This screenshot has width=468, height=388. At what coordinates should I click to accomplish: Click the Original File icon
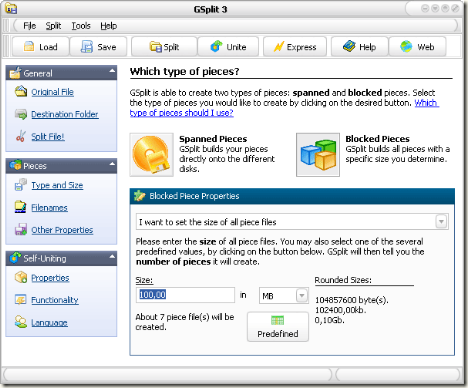[x=21, y=92]
